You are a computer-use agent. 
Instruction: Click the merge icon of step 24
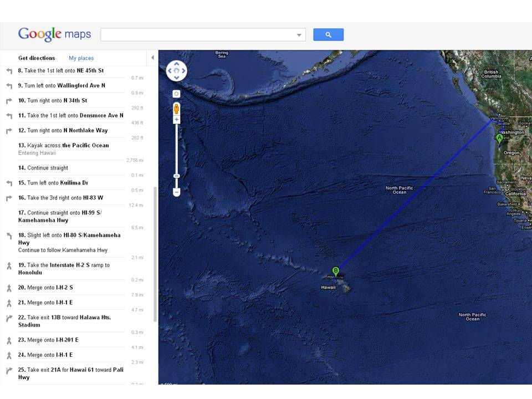tap(9, 355)
